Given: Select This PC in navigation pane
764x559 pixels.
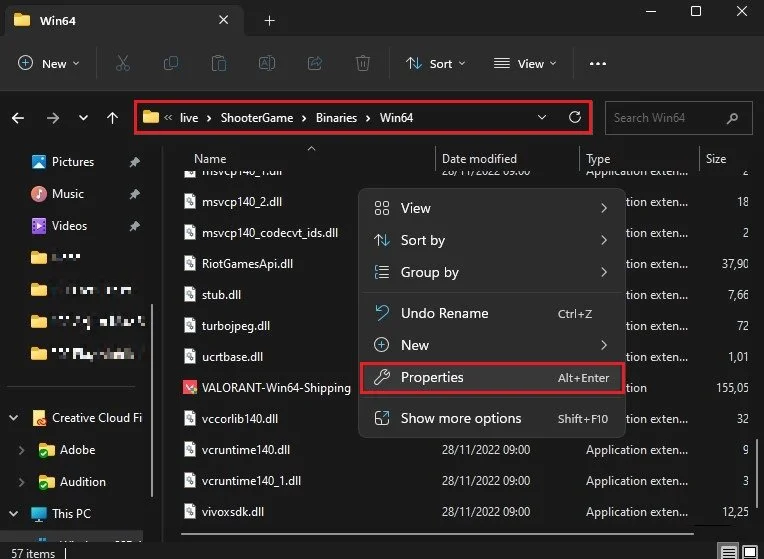Looking at the screenshot, I should pos(71,514).
